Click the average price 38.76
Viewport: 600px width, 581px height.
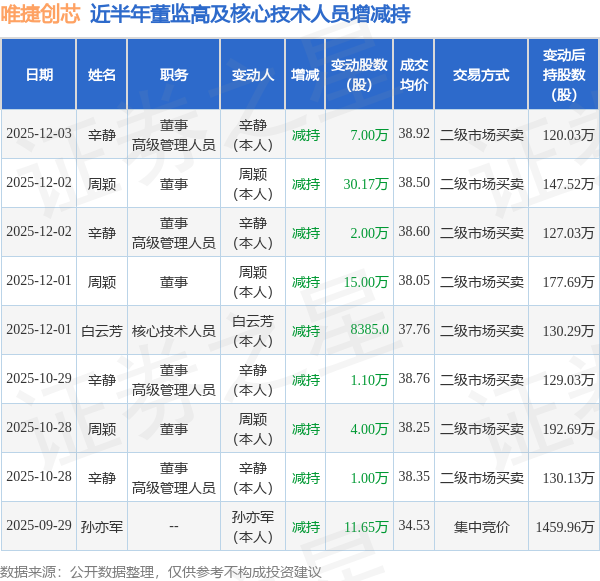(414, 379)
